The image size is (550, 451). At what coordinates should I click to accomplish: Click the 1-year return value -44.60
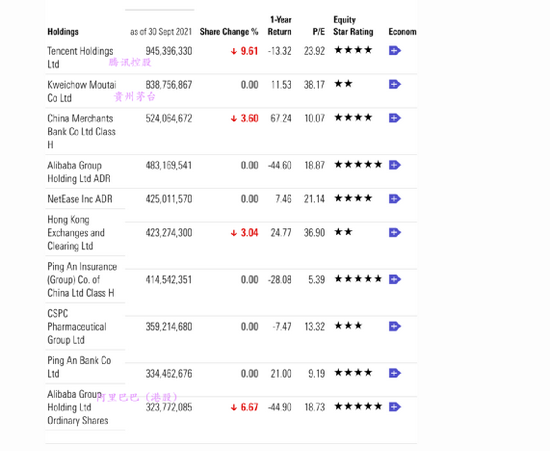click(280, 166)
